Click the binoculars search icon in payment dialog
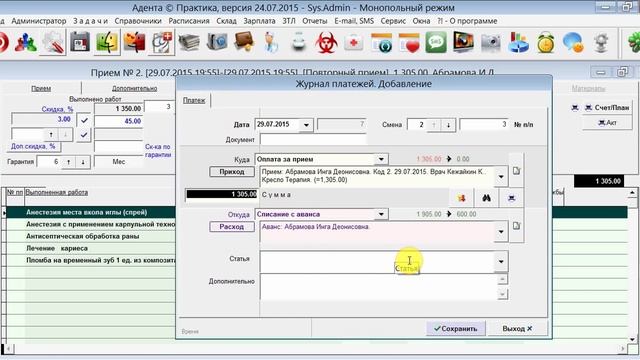Screen dimensions: 640x360 tap(486, 198)
